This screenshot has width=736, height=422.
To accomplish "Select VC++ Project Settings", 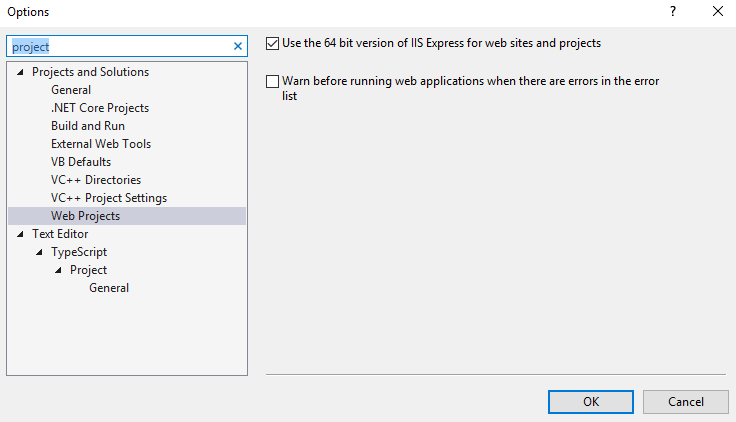I will coord(109,198).
